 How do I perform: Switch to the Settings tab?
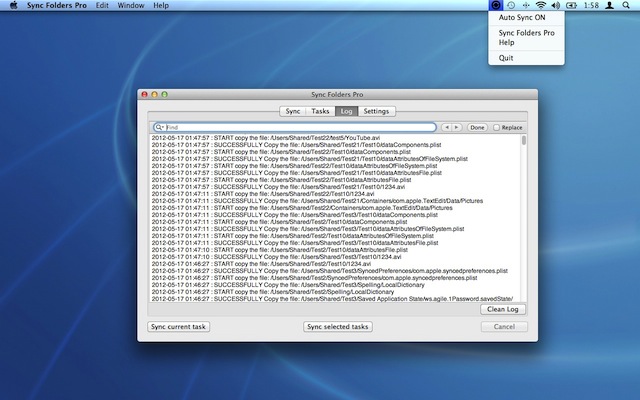coord(376,111)
